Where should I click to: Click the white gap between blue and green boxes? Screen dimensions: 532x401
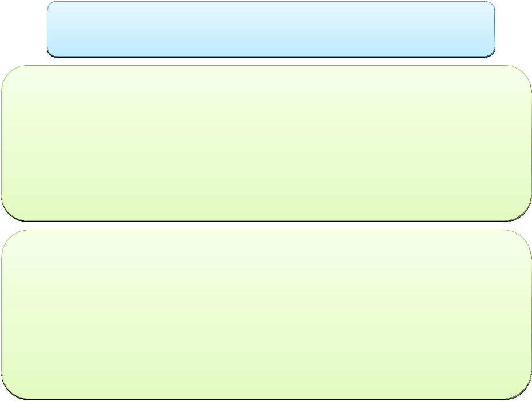(x=271, y=62)
